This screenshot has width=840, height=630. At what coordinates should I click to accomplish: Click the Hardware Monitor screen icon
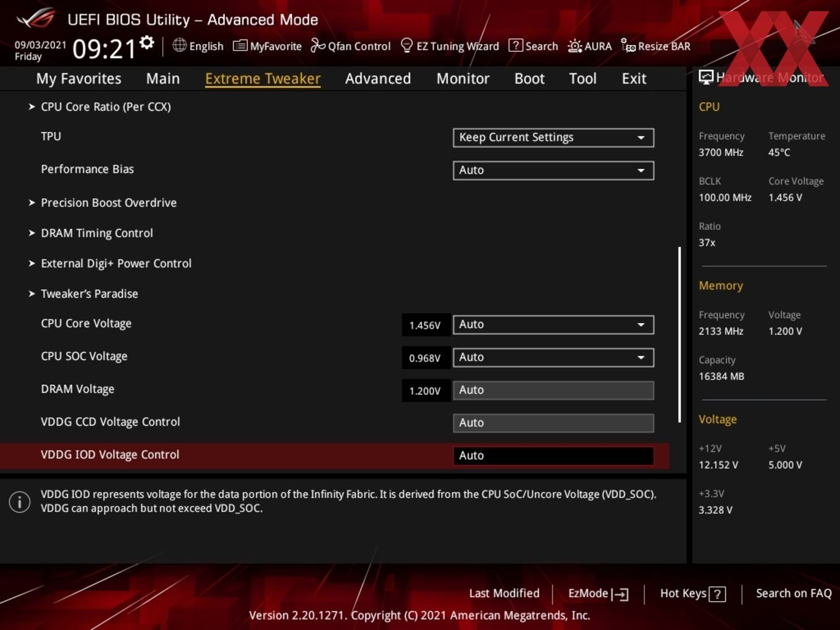coord(706,77)
